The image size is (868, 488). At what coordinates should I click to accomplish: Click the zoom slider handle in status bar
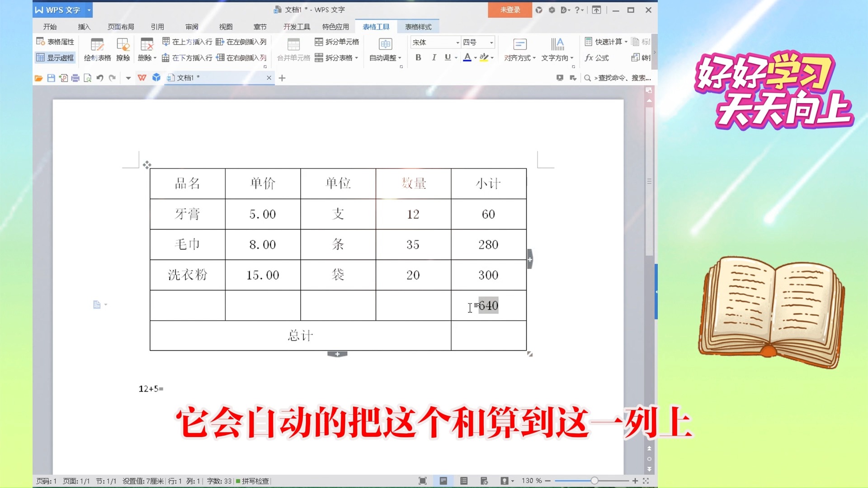594,481
